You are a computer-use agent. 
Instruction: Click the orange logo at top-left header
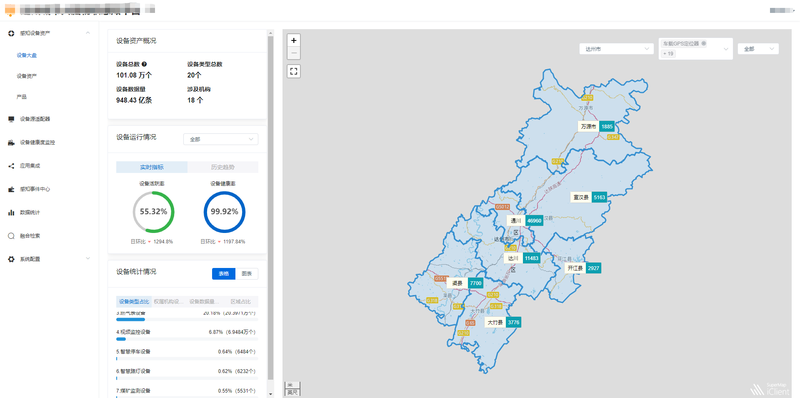(x=10, y=10)
